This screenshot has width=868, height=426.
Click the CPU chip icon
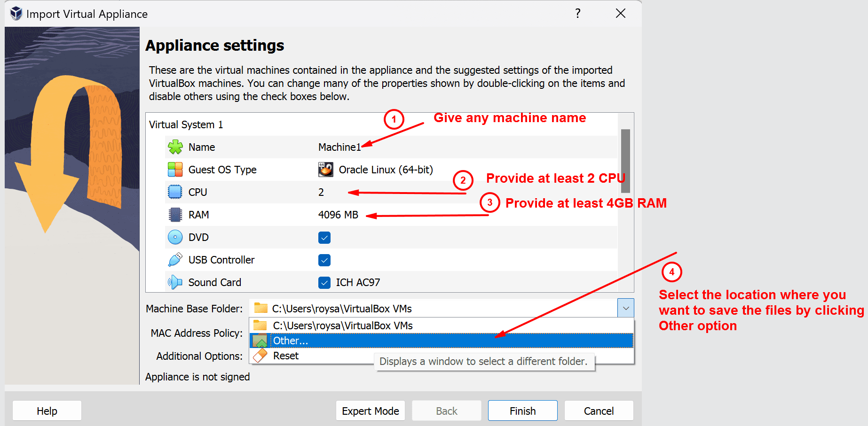[175, 192]
